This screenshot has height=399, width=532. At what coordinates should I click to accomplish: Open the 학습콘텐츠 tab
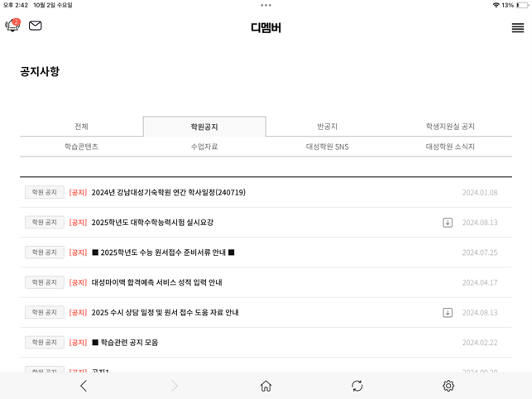[81, 147]
